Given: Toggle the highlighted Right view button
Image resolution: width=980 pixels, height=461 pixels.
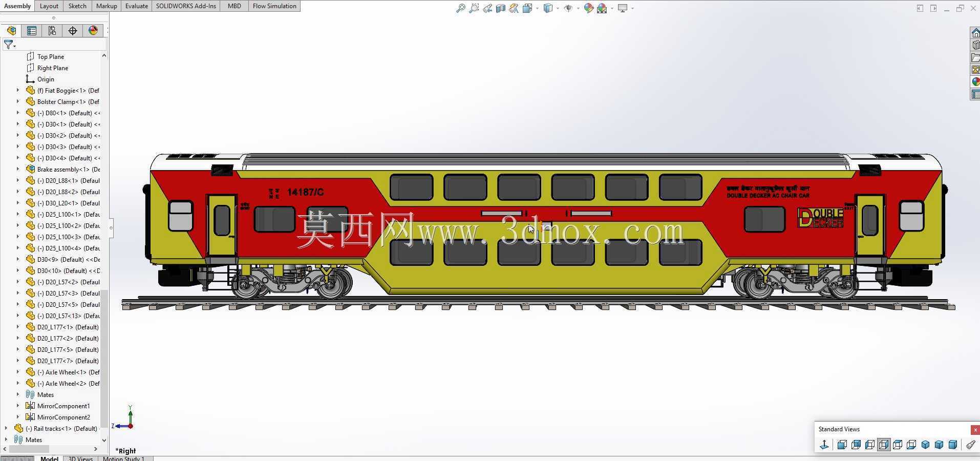Looking at the screenshot, I should point(884,445).
